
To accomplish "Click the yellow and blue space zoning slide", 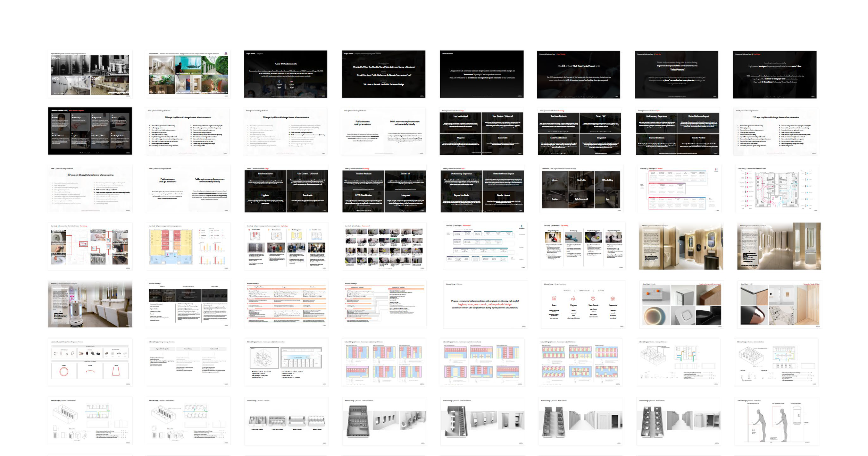I will [188, 246].
